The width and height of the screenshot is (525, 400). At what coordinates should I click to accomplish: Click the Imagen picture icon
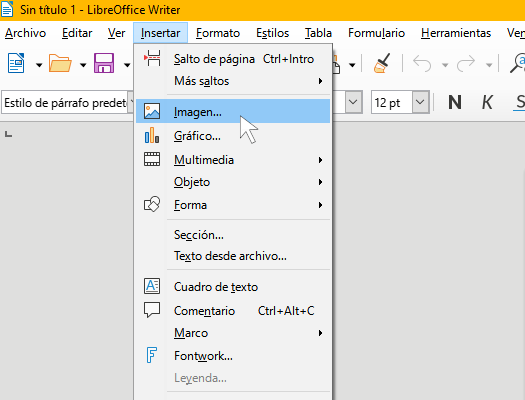152,111
